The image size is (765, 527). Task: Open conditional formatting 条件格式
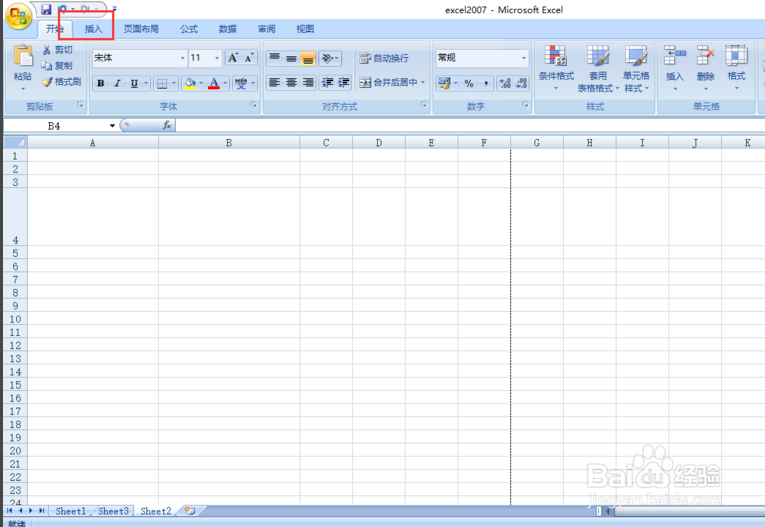pyautogui.click(x=556, y=68)
